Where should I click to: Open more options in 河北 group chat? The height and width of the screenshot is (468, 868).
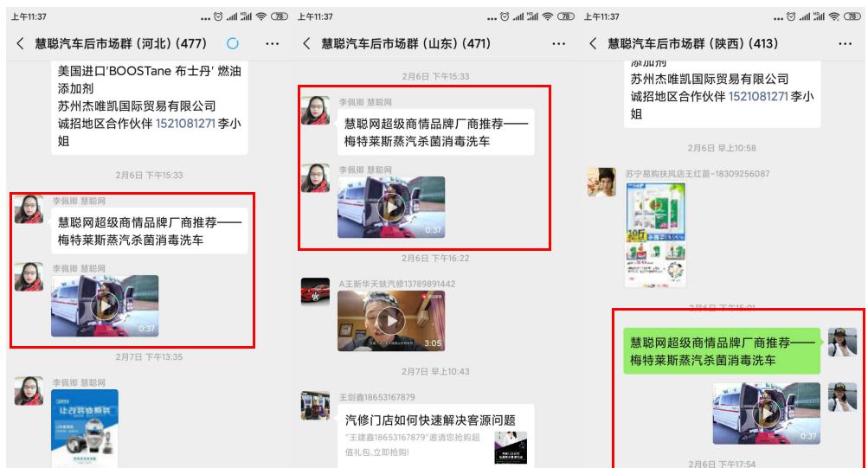(x=272, y=44)
